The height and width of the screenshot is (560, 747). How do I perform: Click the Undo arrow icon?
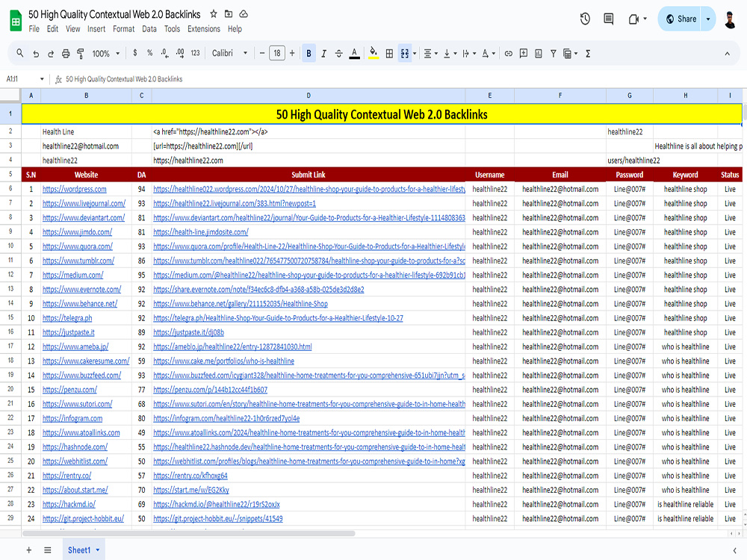(36, 54)
